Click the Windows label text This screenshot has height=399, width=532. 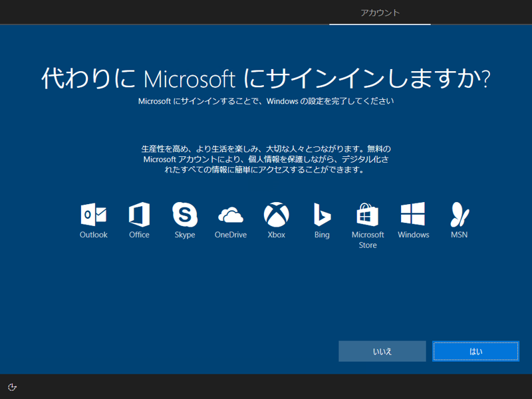pos(413,235)
